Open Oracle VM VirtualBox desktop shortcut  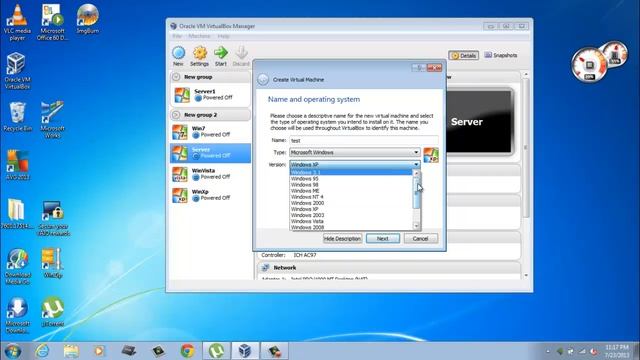pyautogui.click(x=17, y=71)
